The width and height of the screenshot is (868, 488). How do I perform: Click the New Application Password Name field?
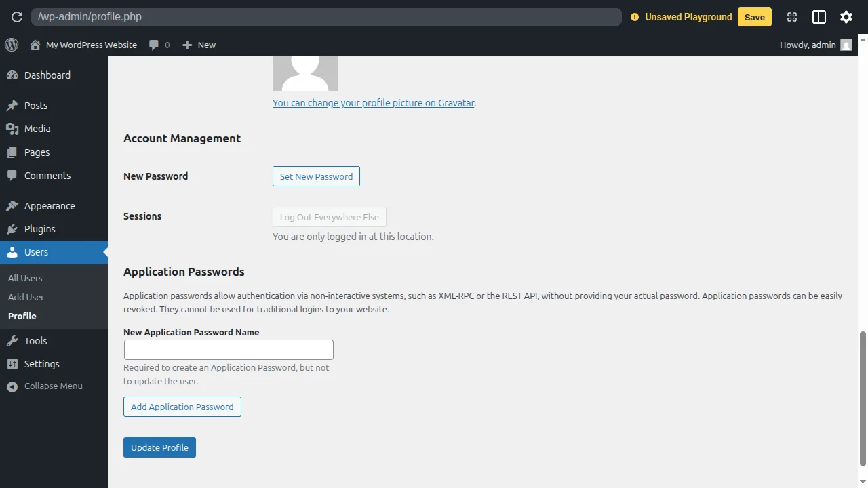coord(228,349)
